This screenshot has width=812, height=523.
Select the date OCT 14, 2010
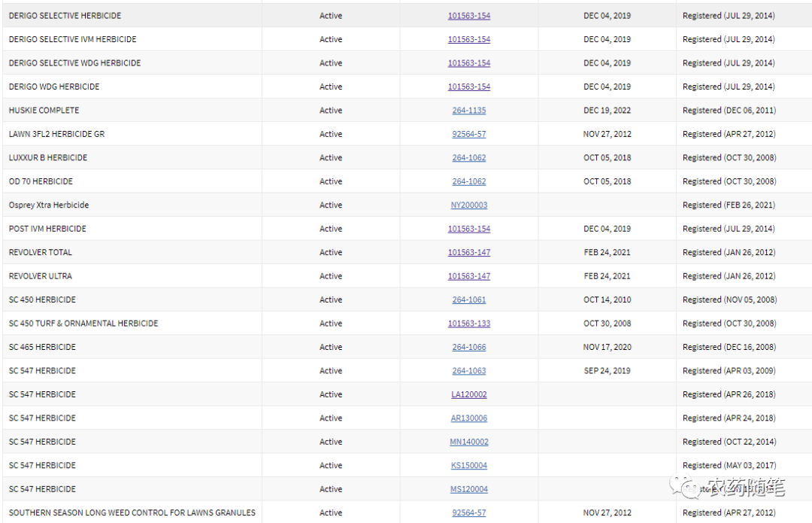pos(607,300)
